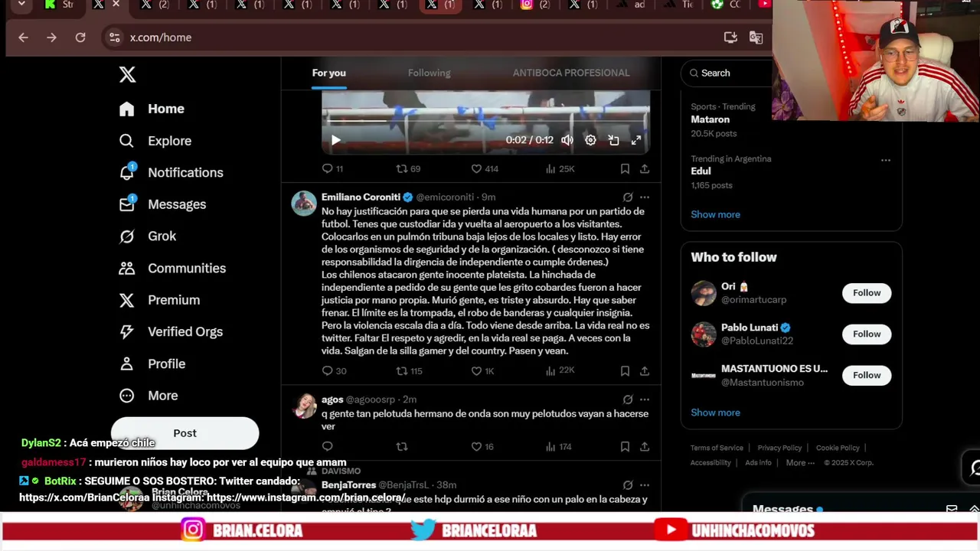Show more trending topics
This screenshot has width=980, height=551.
(715, 214)
